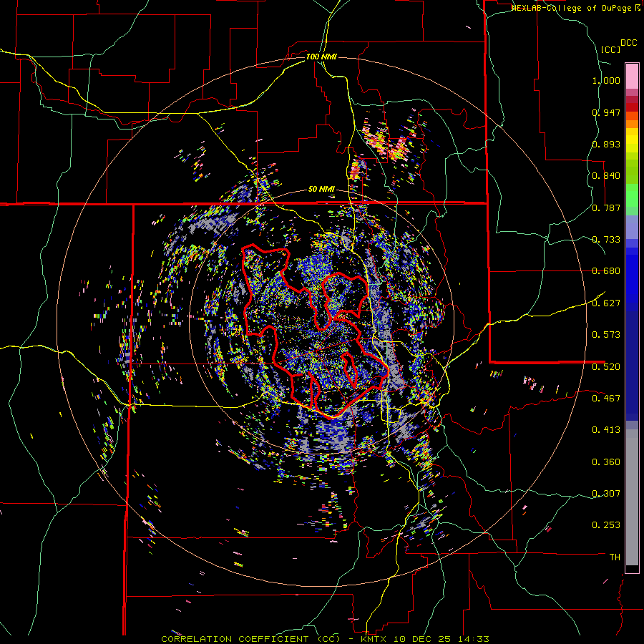This screenshot has height=644, width=644.
Task: Click the 14:33 timestamp
Action: click(x=472, y=639)
